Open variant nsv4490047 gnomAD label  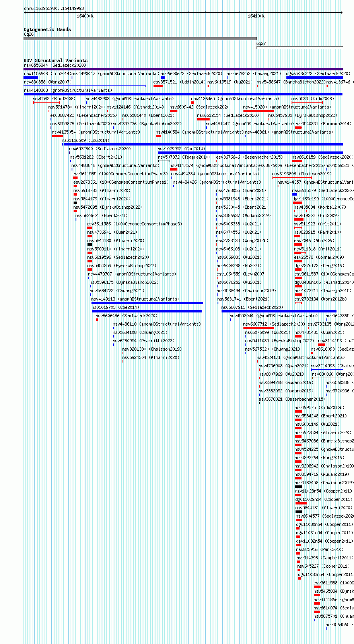[x=115, y=74]
